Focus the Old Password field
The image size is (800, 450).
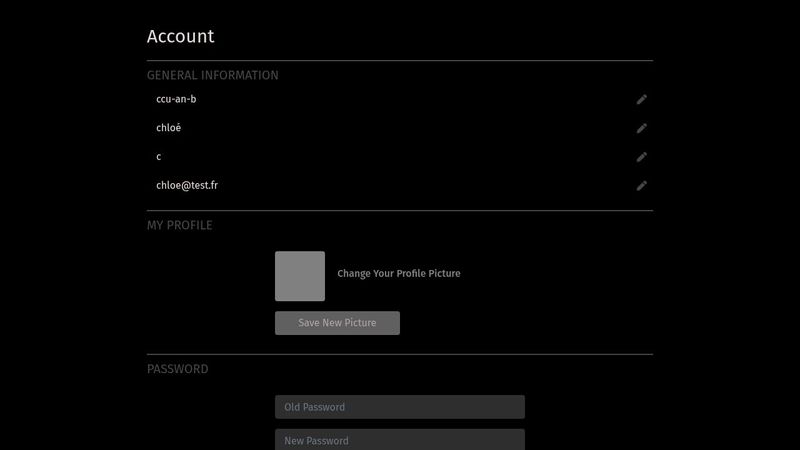pos(399,407)
